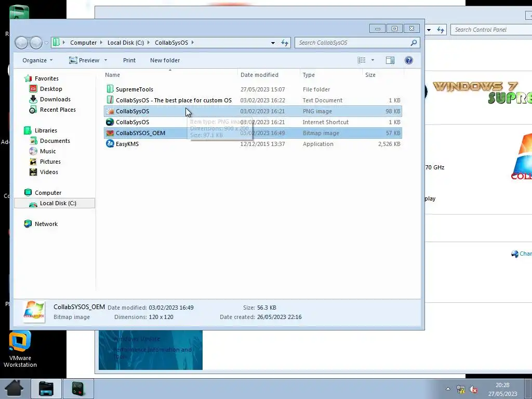The height and width of the screenshot is (399, 532).
Task: Sort by the Date modified column
Action: click(x=269, y=75)
